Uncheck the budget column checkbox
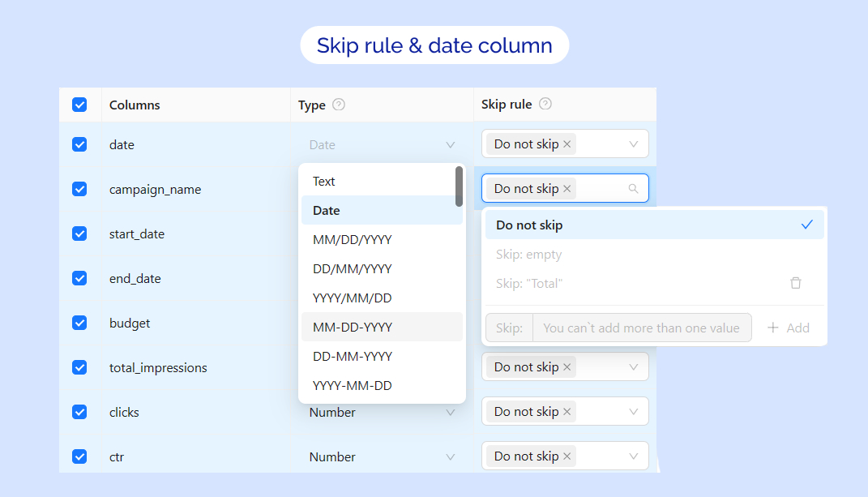 click(x=79, y=323)
